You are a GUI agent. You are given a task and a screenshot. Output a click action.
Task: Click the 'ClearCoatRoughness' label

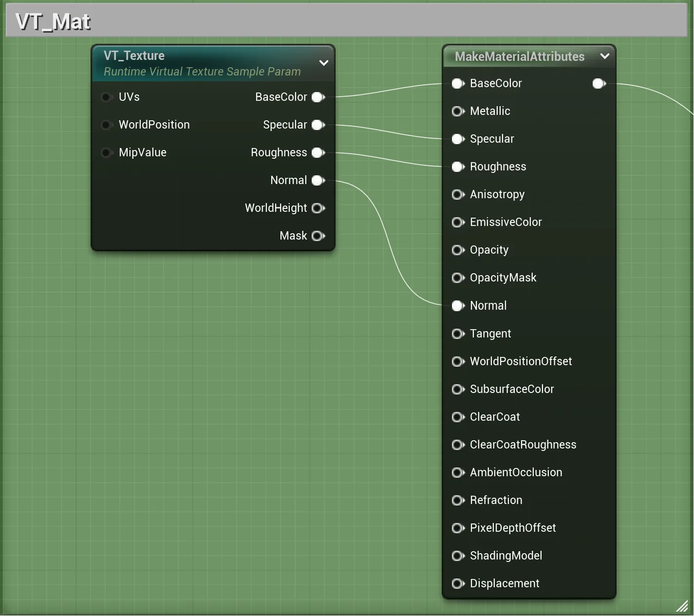click(523, 444)
